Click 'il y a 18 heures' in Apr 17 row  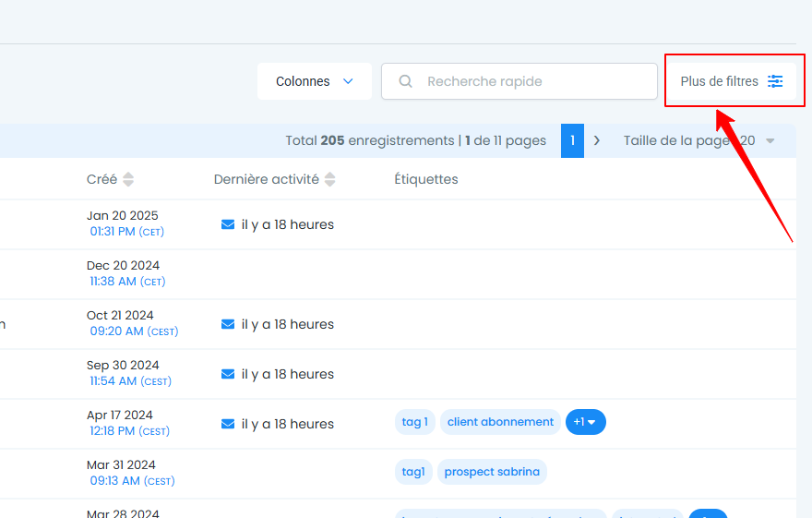(x=287, y=424)
